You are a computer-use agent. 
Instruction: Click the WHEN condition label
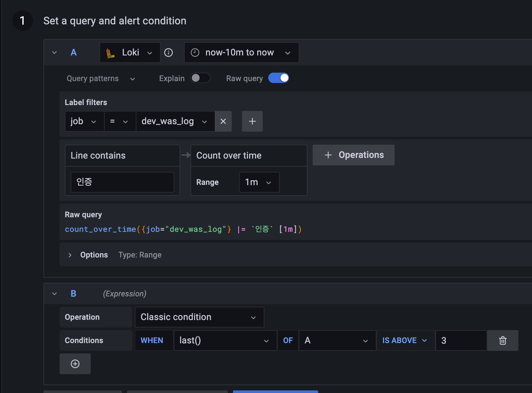click(152, 340)
